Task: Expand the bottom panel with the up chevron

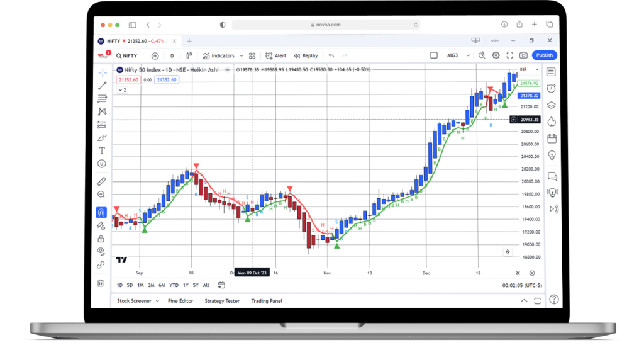Action: coord(524,300)
